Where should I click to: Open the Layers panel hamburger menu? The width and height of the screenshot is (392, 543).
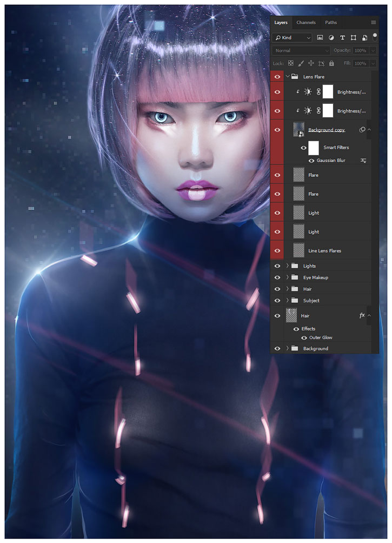coord(373,23)
